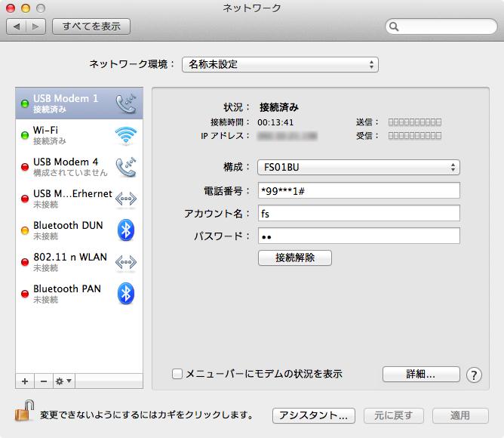Select USB M...Erhernet in service list

pyautogui.click(x=79, y=199)
